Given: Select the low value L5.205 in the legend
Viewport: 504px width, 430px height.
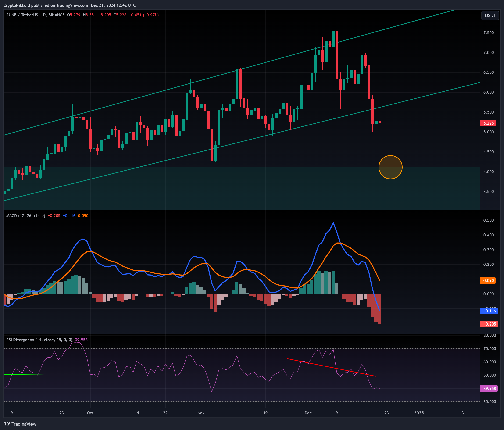Looking at the screenshot, I should [105, 15].
